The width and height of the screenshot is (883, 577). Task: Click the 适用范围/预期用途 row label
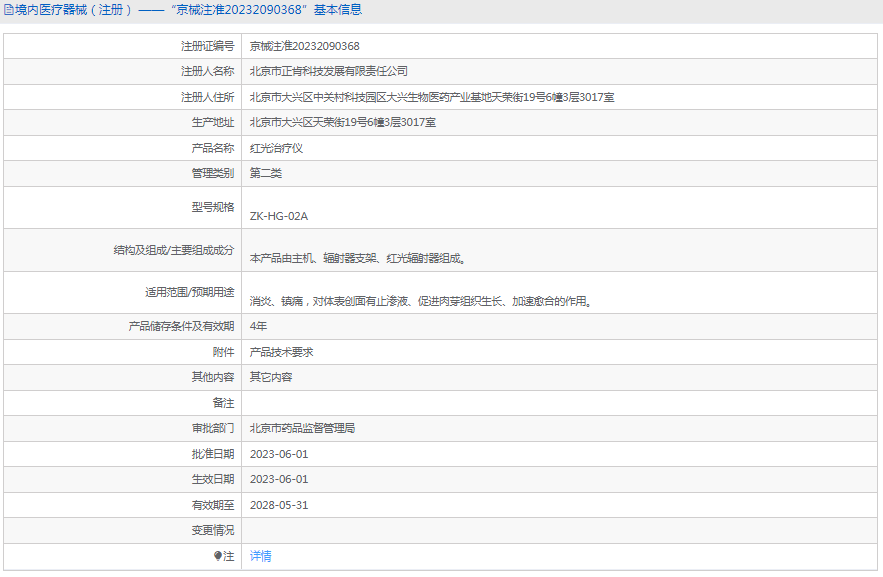coord(190,292)
